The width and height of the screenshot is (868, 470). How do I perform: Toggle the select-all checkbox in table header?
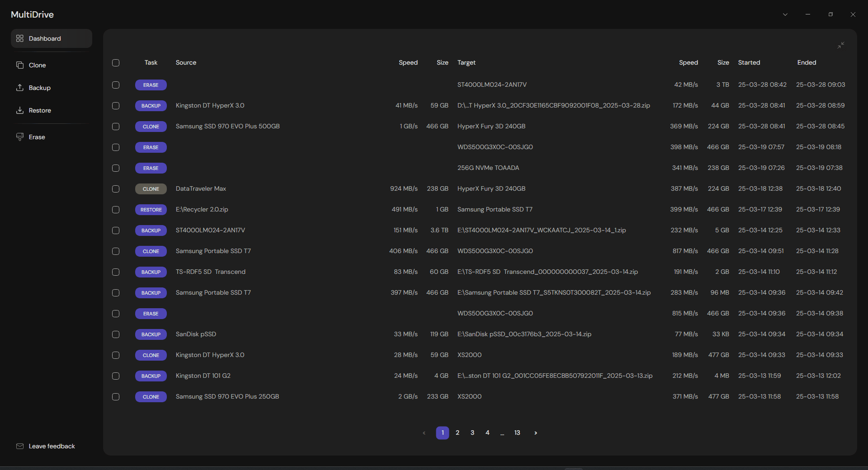pyautogui.click(x=116, y=63)
